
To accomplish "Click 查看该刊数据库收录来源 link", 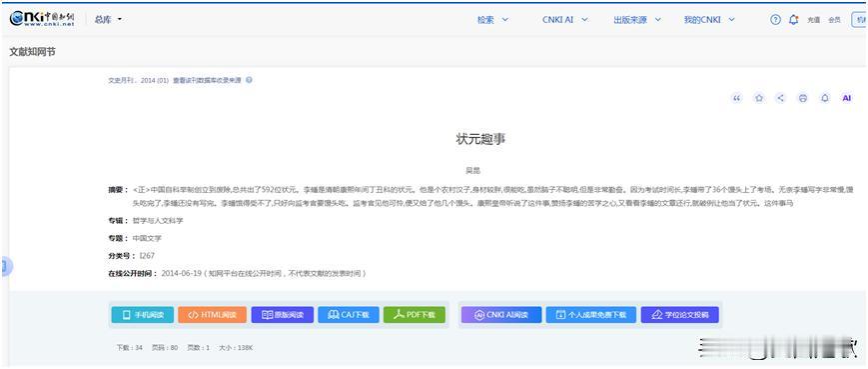I will click(x=207, y=80).
